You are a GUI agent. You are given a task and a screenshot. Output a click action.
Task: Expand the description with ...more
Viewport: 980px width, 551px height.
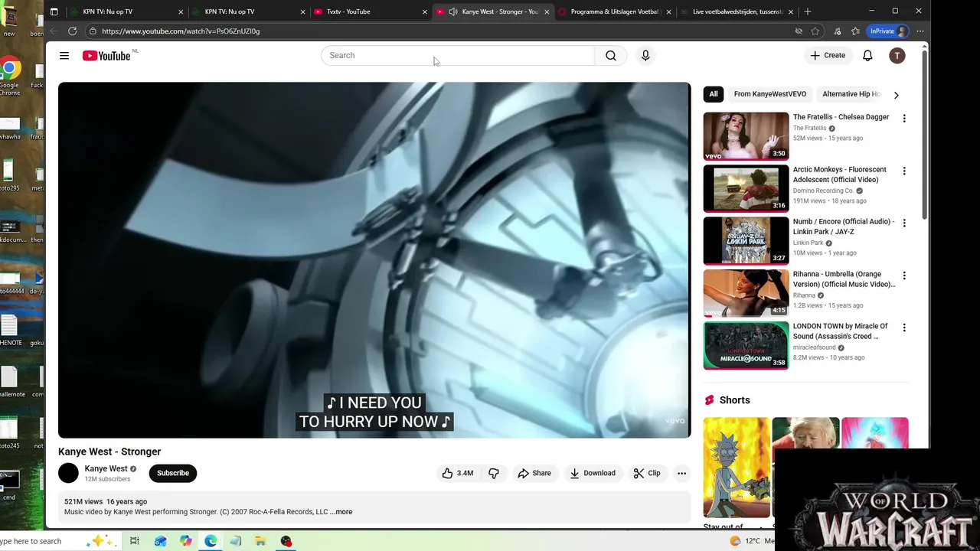point(341,512)
